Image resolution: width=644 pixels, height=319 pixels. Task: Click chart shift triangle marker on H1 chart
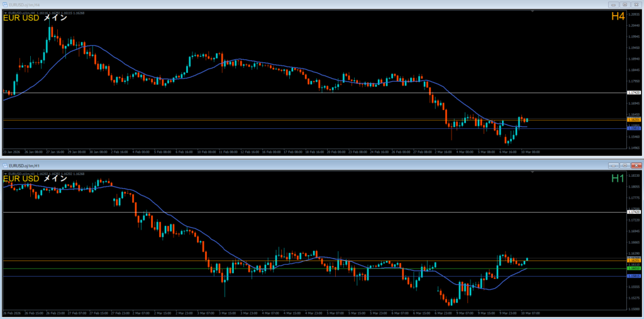(531, 172)
